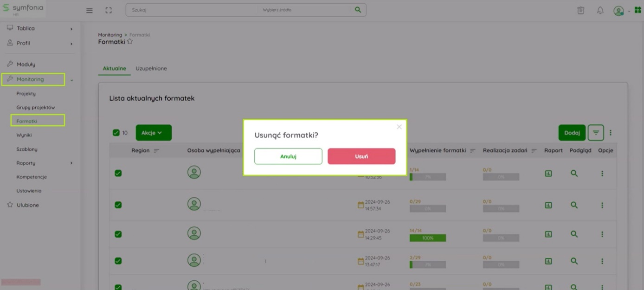Click the hamburger menu icon
Image resolution: width=644 pixels, height=290 pixels.
pos(90,11)
